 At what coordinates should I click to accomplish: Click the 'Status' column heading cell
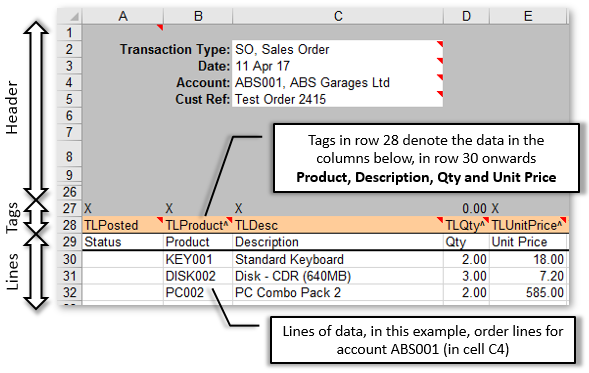pos(123,242)
